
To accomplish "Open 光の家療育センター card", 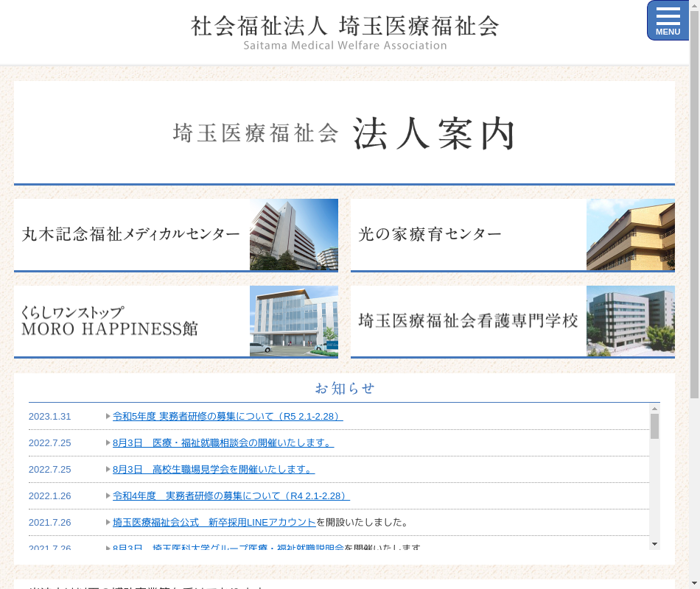I will [x=513, y=235].
